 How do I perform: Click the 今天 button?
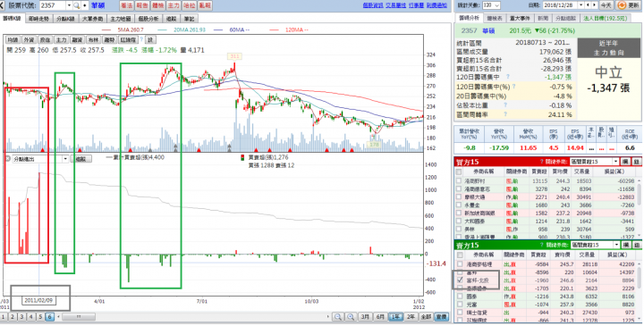[x=606, y=5]
